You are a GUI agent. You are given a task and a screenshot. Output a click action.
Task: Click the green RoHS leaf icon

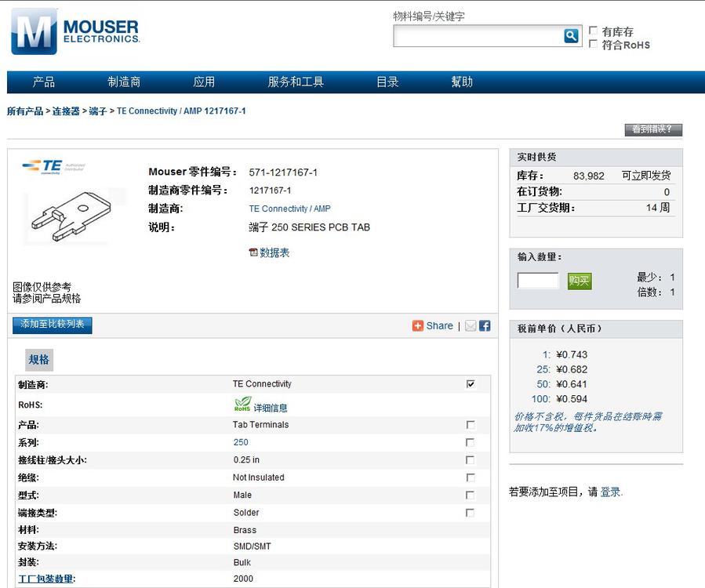coord(242,405)
